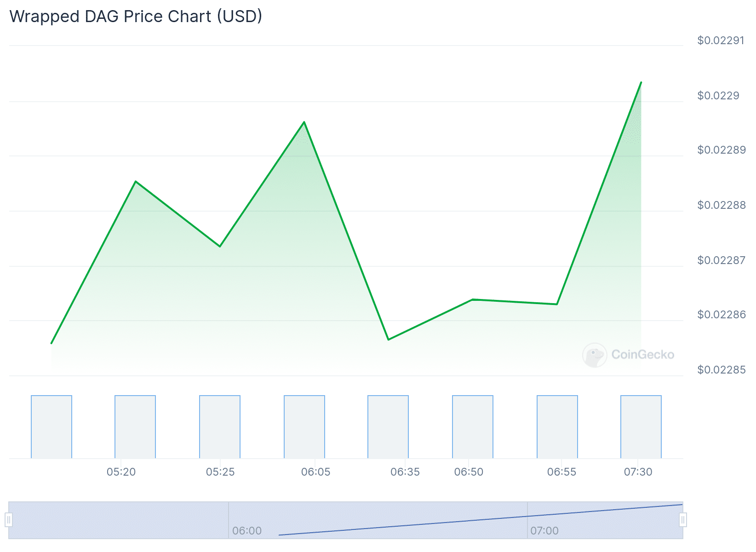Click the volume bar above 07:30
The width and height of the screenshot is (756, 552).
(641, 427)
